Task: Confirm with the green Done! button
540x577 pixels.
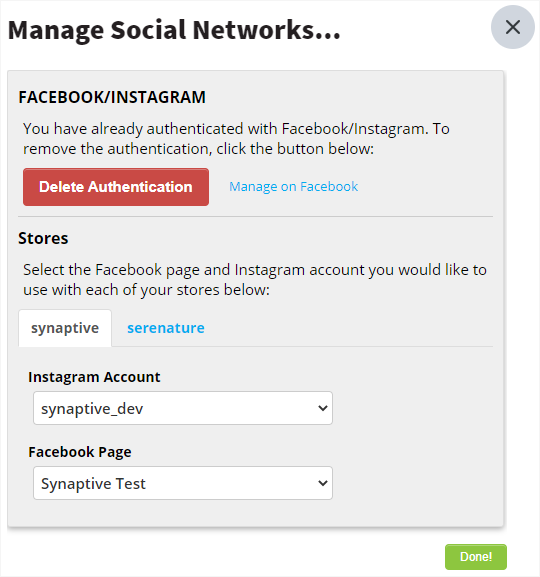Action: coord(476,557)
